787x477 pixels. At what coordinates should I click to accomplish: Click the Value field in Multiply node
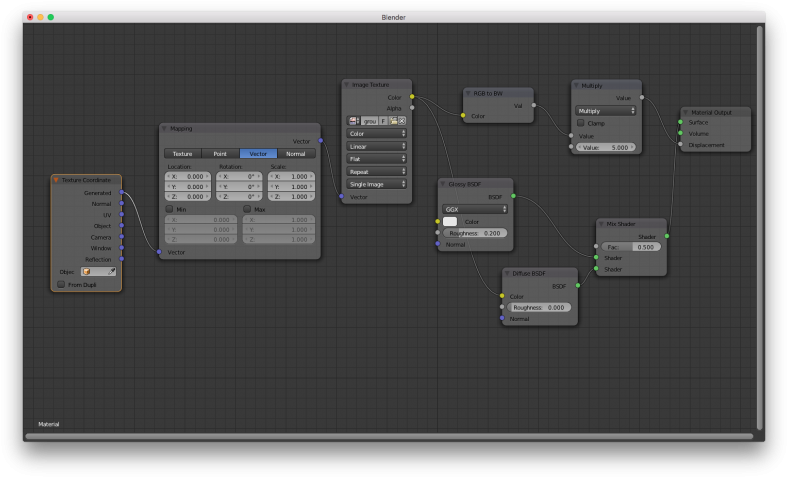pos(605,147)
